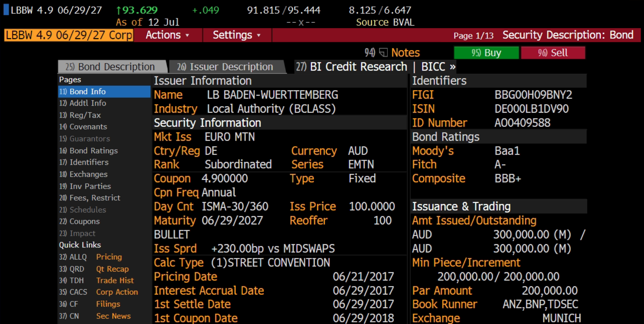Click the Exchange value MUNICH
644x324 pixels.
[562, 318]
